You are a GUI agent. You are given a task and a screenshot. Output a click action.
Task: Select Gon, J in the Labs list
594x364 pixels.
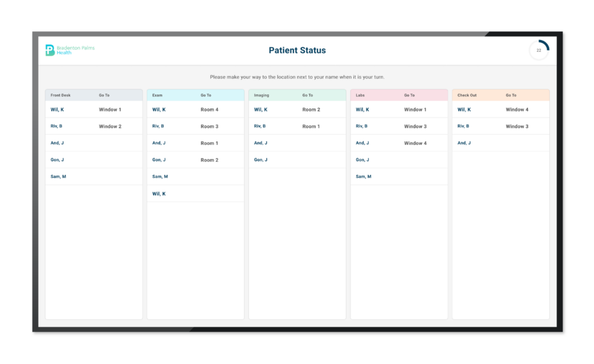362,160
